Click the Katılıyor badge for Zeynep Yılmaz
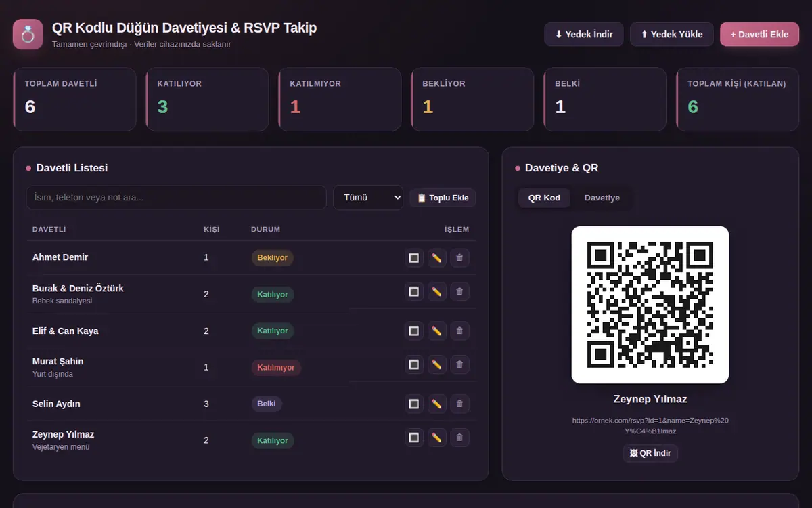 click(273, 441)
